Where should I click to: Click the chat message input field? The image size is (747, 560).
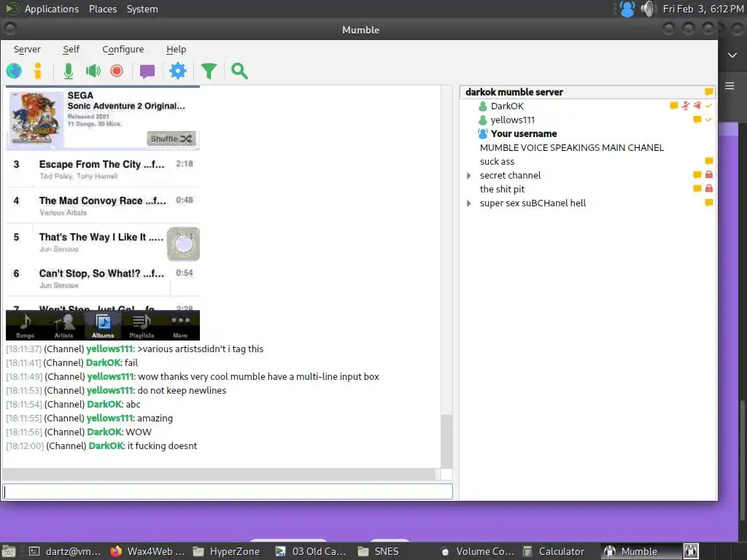(x=228, y=491)
